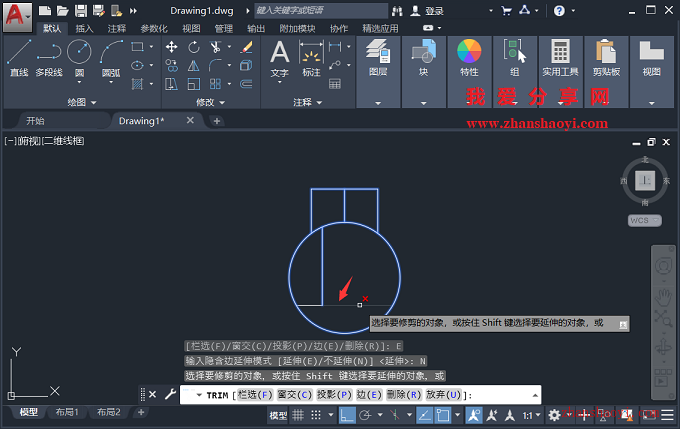Screen dimensions: 680x429
Task: Toggle 2D object snap in status bar
Action: [443, 416]
